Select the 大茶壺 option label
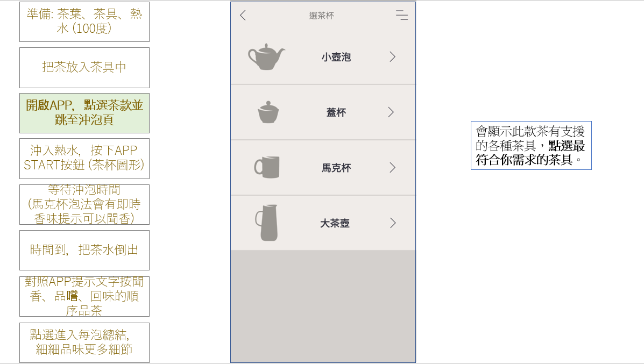The image size is (644, 364). (335, 223)
